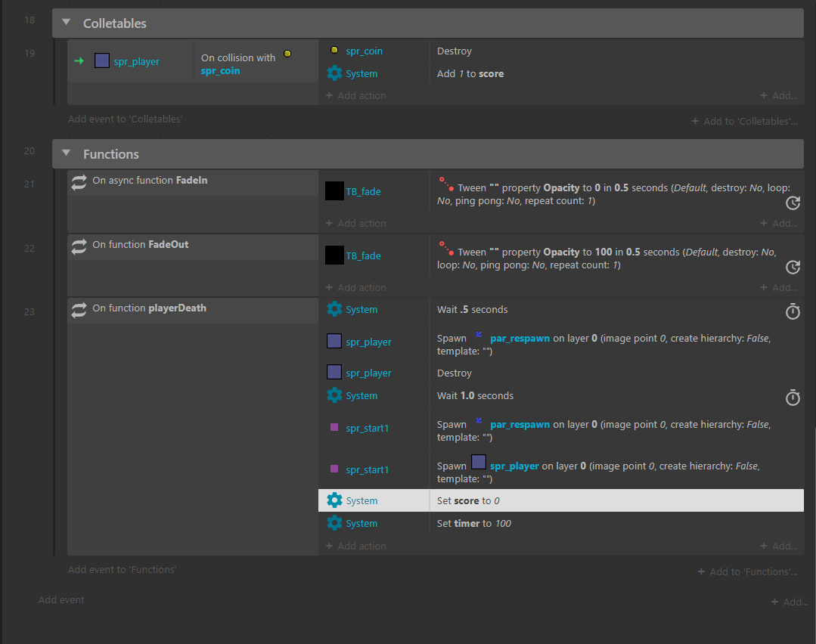Click Add event to 'Functions'
This screenshot has height=644, width=816.
(x=123, y=570)
